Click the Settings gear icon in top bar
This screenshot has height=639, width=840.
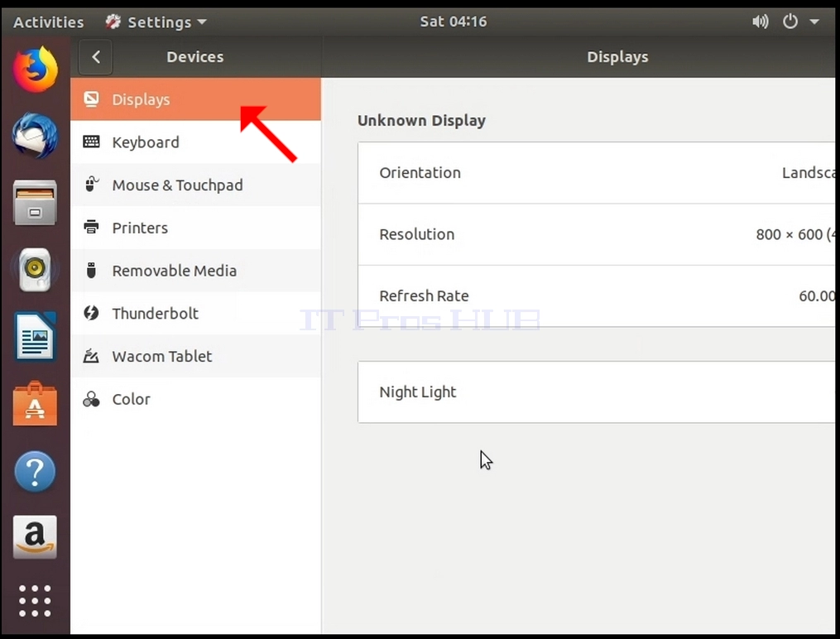point(113,22)
